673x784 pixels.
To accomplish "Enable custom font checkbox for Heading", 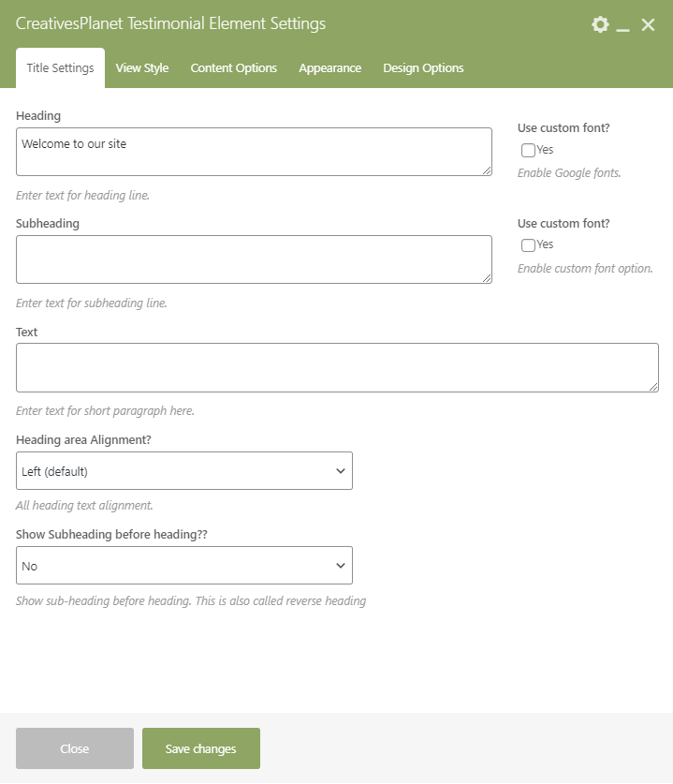I will [529, 150].
